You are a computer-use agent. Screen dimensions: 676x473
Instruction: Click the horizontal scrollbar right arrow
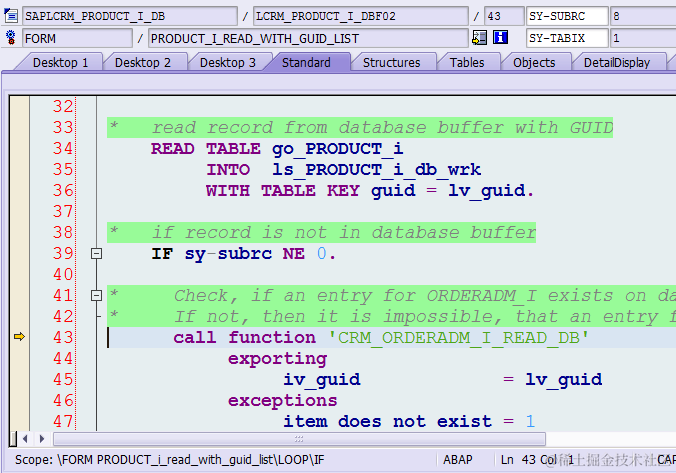coord(42,439)
